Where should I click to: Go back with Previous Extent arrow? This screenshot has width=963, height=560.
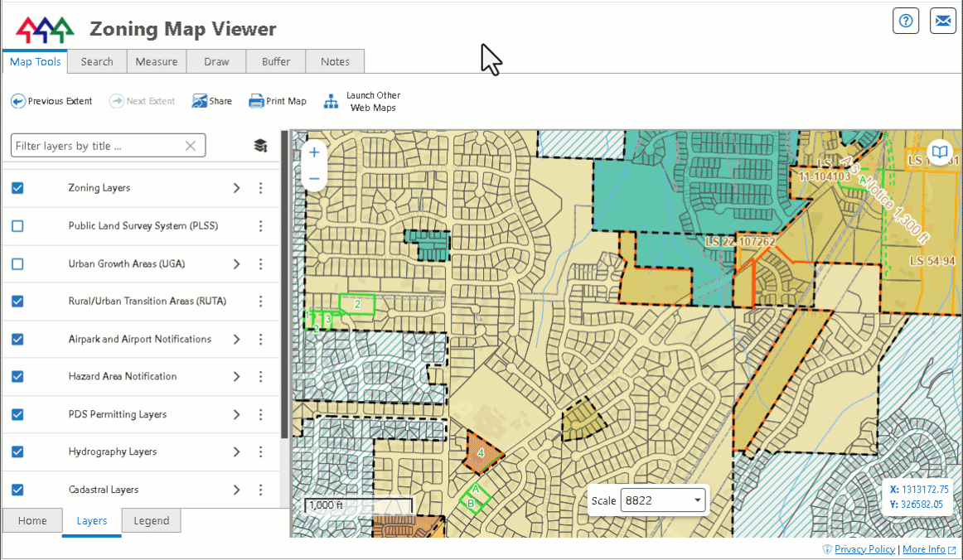click(x=17, y=101)
